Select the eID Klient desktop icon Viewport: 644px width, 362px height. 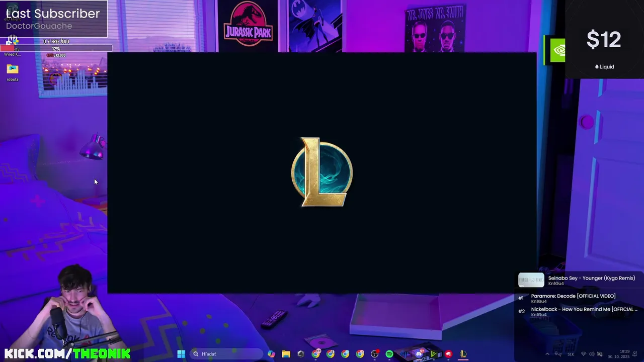click(x=13, y=13)
